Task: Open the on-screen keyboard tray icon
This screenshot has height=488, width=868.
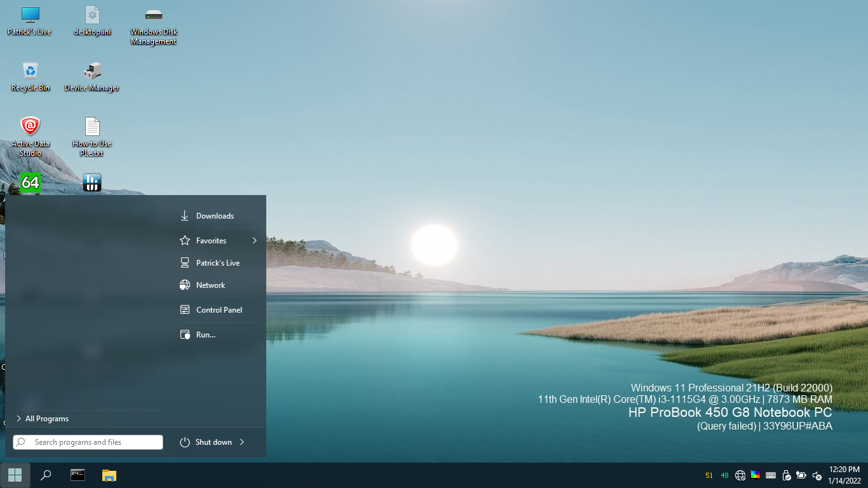Action: coord(771,475)
